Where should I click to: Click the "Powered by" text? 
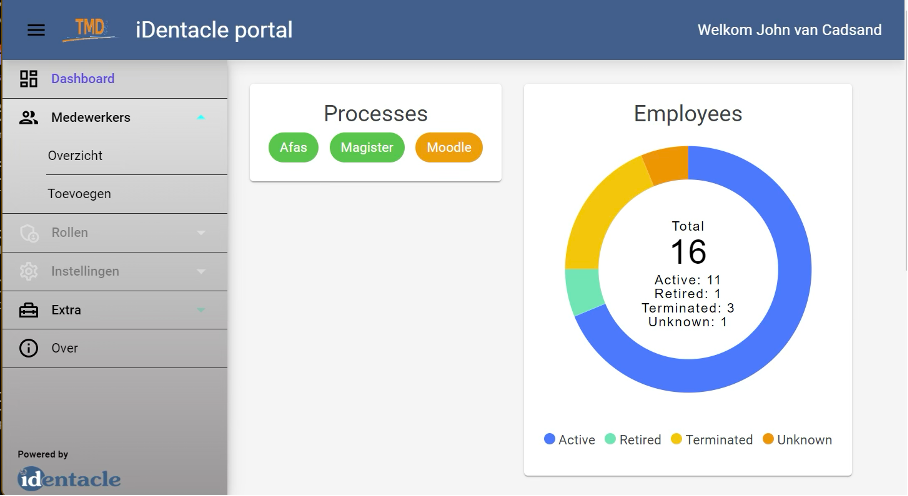tap(43, 455)
